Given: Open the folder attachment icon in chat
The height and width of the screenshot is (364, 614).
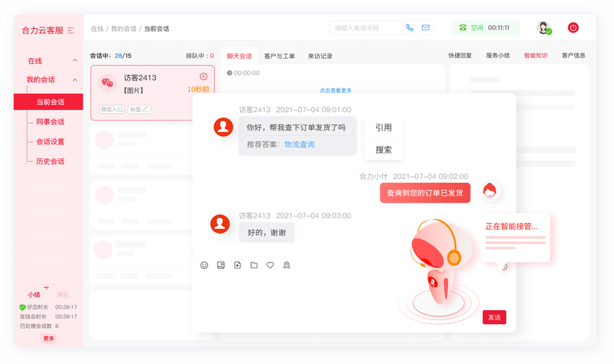Looking at the screenshot, I should pos(253,265).
